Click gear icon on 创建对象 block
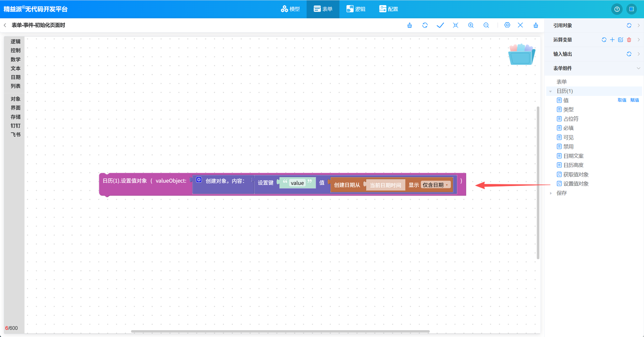This screenshot has width=644, height=337. [x=199, y=180]
